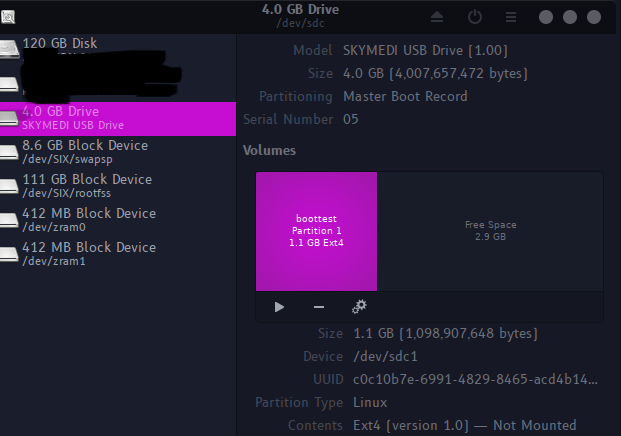This screenshot has width=621, height=436.
Task: Click the eject drive icon in header
Action: pyautogui.click(x=437, y=17)
